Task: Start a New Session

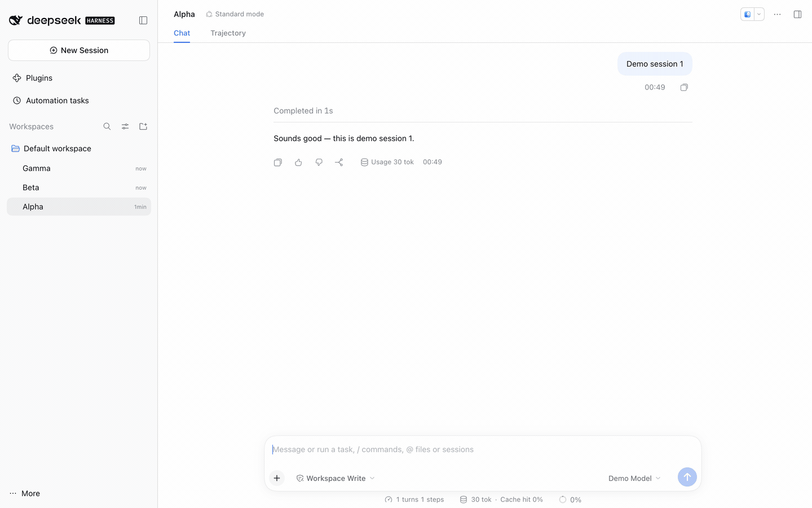Action: pos(79,50)
